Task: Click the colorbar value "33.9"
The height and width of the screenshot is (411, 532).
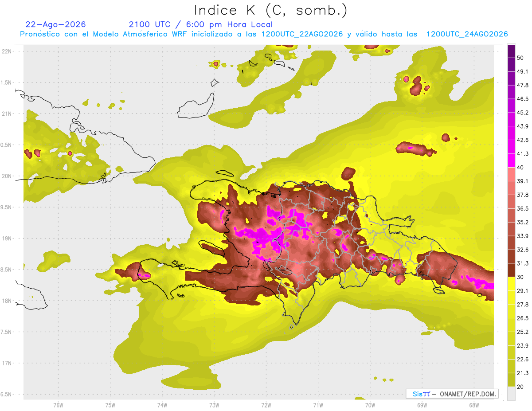Action: click(x=523, y=236)
